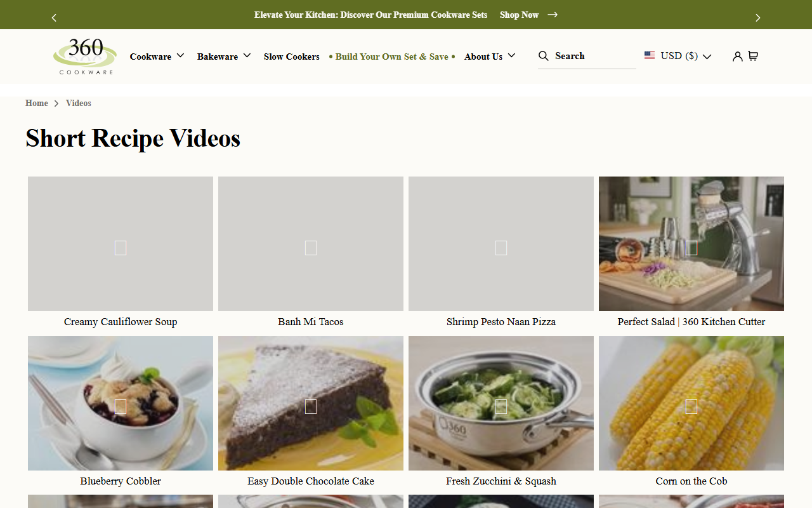Click the Home breadcrumb link
The image size is (812, 508).
(x=37, y=103)
